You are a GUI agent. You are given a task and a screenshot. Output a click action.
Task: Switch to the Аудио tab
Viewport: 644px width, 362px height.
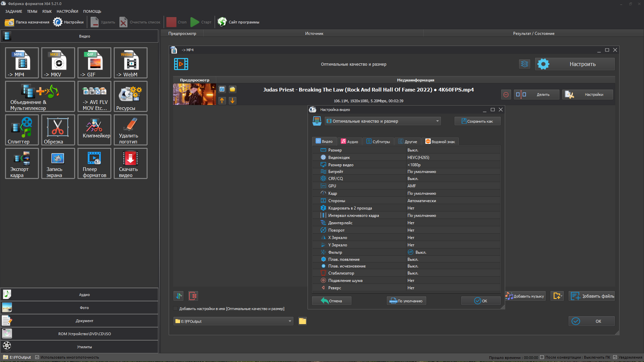coord(350,141)
